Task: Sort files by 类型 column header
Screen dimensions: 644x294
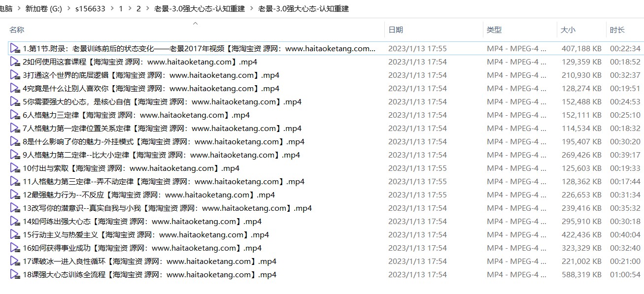Action: (x=494, y=30)
